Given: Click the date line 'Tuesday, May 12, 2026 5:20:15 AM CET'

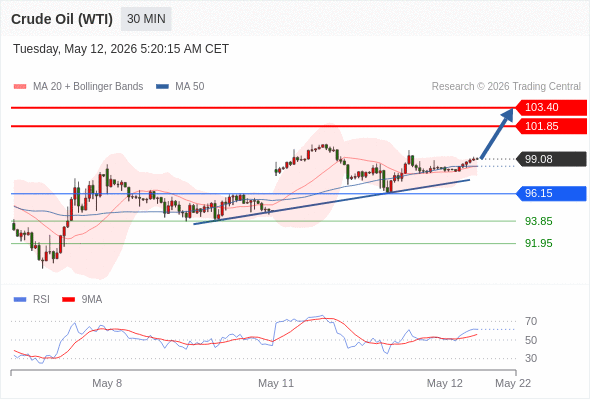Looking at the screenshot, I should 121,49.
